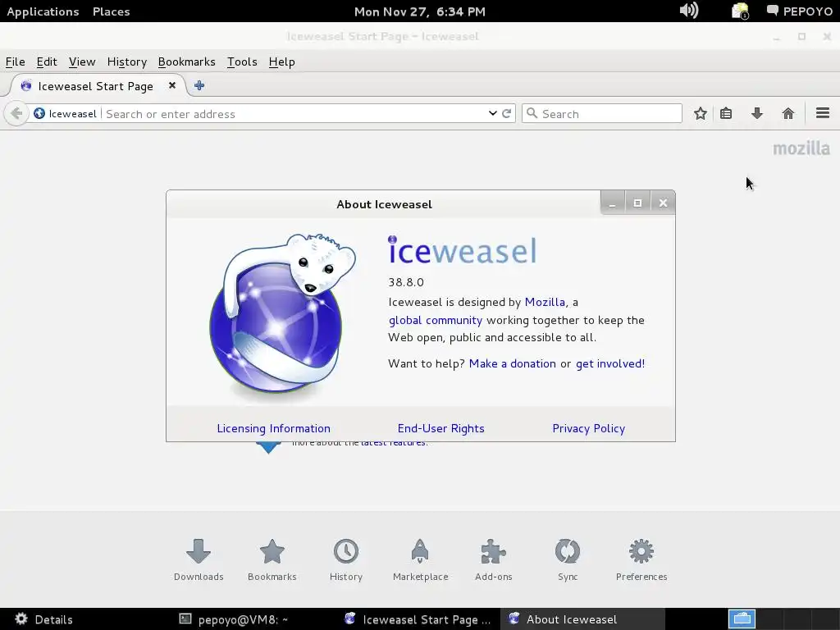Image resolution: width=840 pixels, height=630 pixels.
Task: Click the search magnifier icon
Action: point(532,113)
